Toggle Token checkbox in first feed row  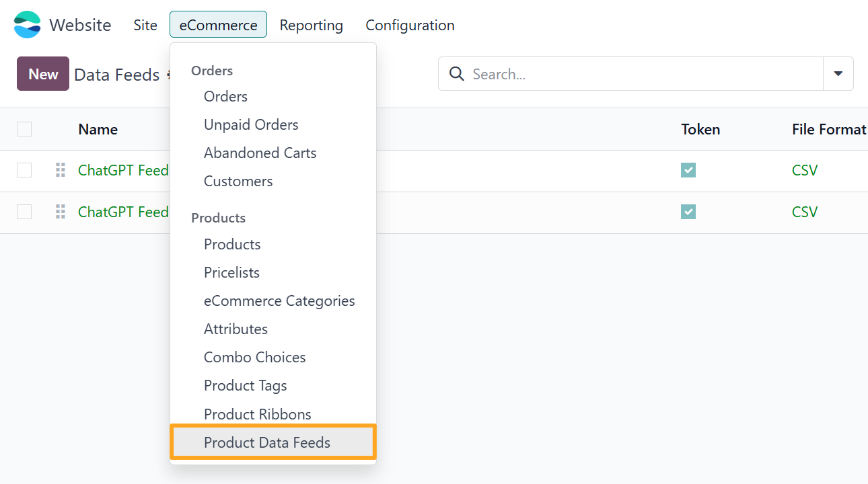(688, 170)
